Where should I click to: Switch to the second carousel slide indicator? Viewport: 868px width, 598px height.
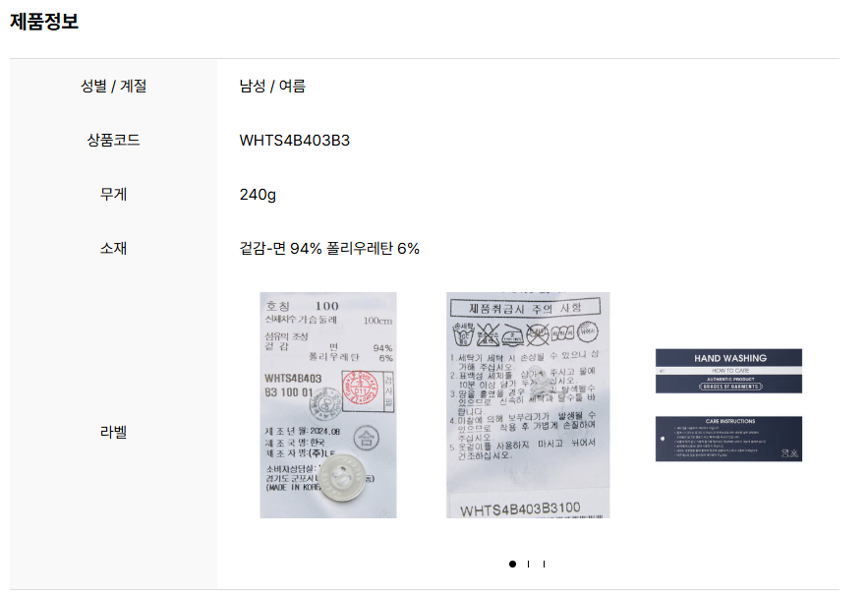click(528, 564)
